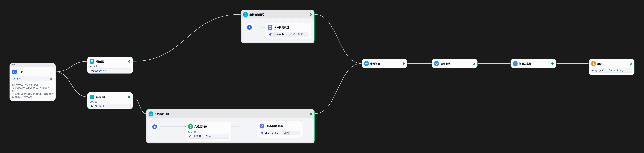Click the input variable row in 筛选PDF
Image resolution: width=644 pixels, height=153 pixels.
[x=110, y=106]
